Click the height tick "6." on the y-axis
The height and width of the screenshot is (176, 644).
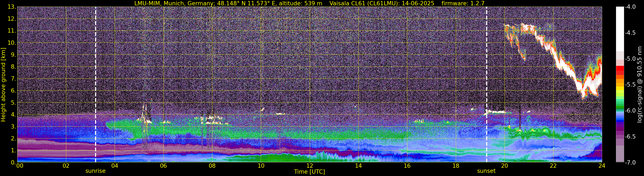[x=13, y=91]
